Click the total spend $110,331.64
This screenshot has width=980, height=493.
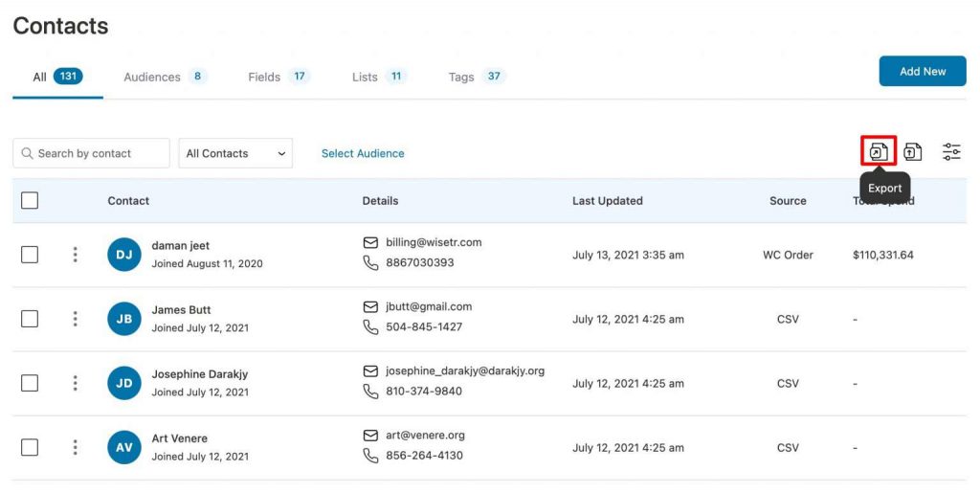[x=883, y=255]
